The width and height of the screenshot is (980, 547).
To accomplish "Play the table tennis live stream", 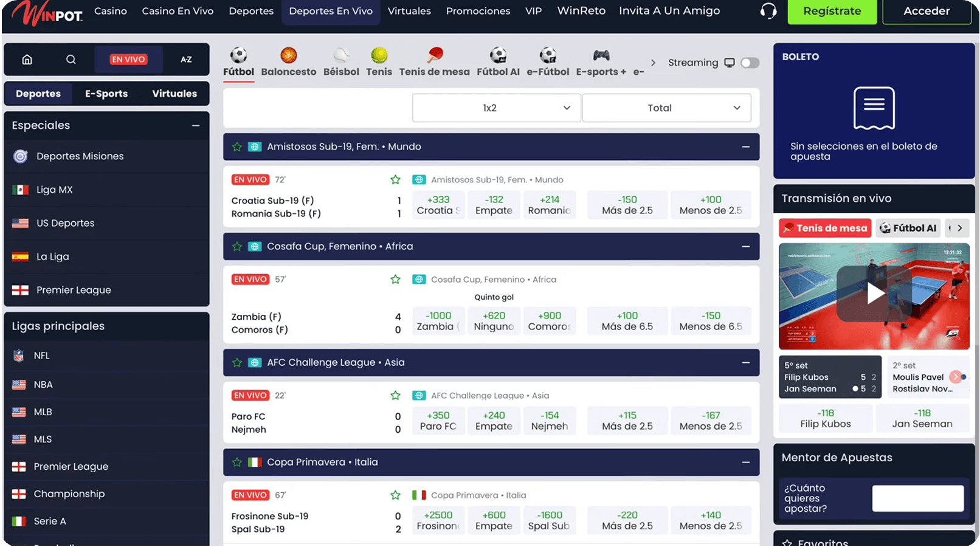I will click(x=874, y=294).
